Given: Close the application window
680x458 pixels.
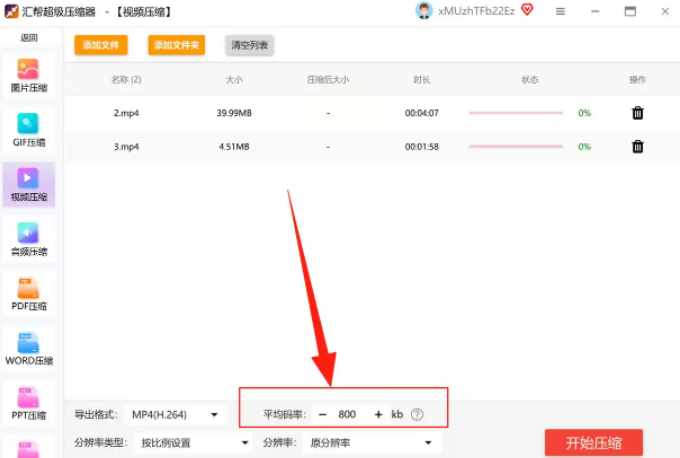Looking at the screenshot, I should [665, 12].
